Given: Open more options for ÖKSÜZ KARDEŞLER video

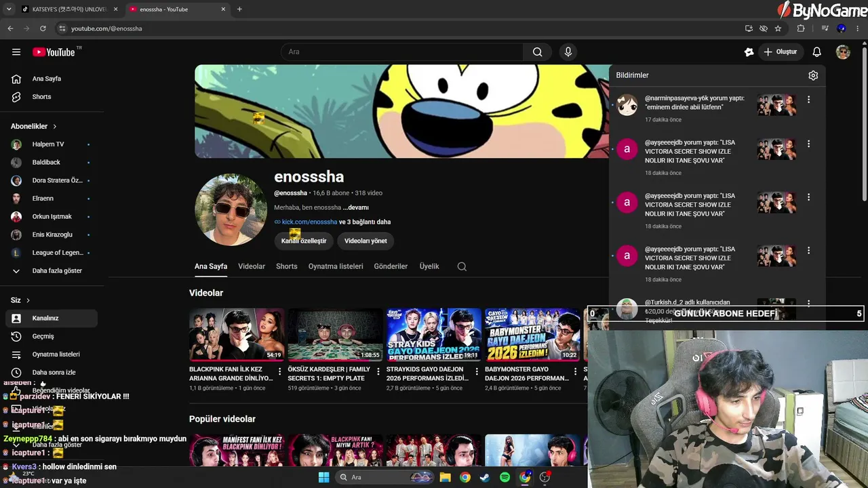Looking at the screenshot, I should (x=378, y=371).
